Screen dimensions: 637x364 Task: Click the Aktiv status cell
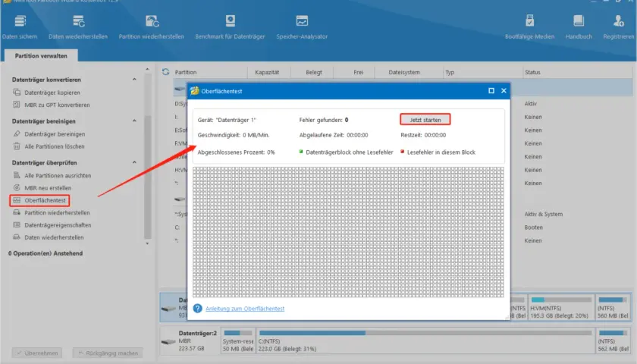pos(530,104)
